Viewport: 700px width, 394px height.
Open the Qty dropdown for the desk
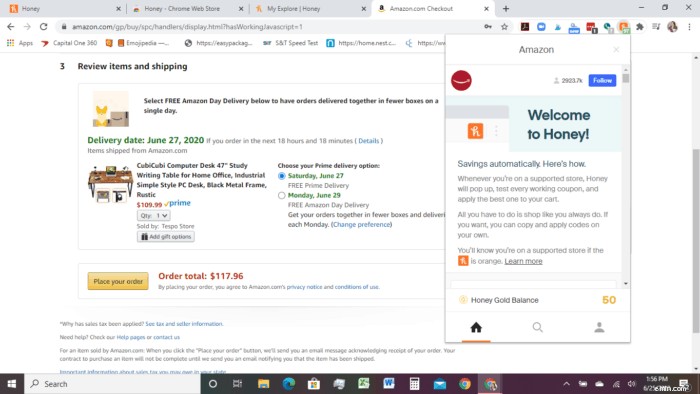[x=154, y=216]
